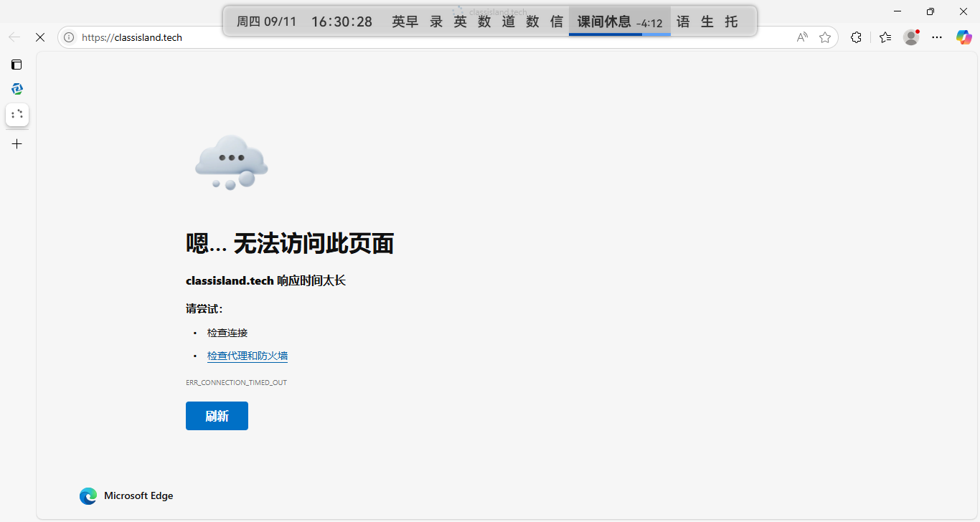Select 道 class in schedule overlay

click(x=509, y=22)
